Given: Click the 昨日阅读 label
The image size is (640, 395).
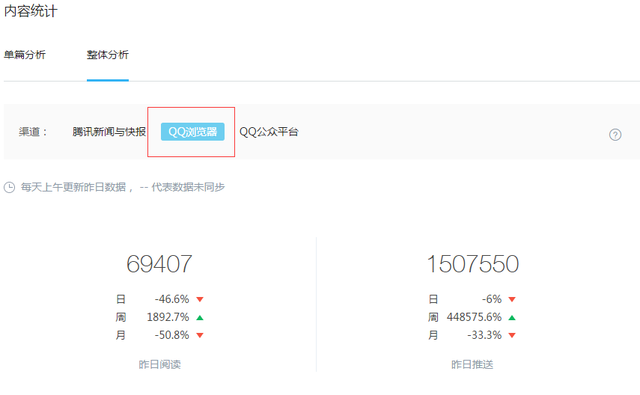Looking at the screenshot, I should tap(160, 364).
